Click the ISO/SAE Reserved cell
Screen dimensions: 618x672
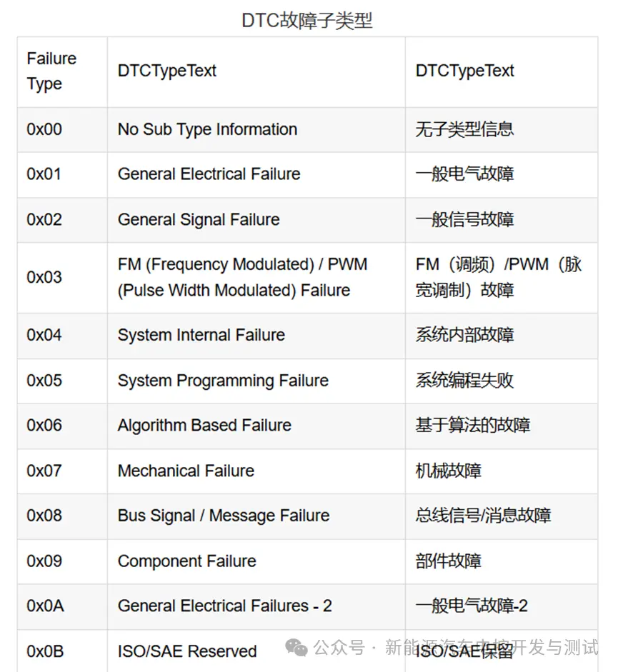point(256,651)
